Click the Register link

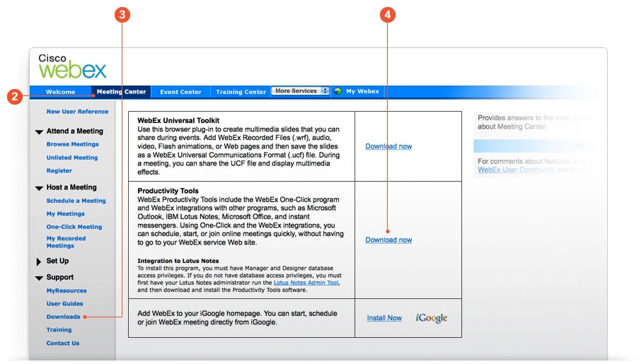pos(59,170)
